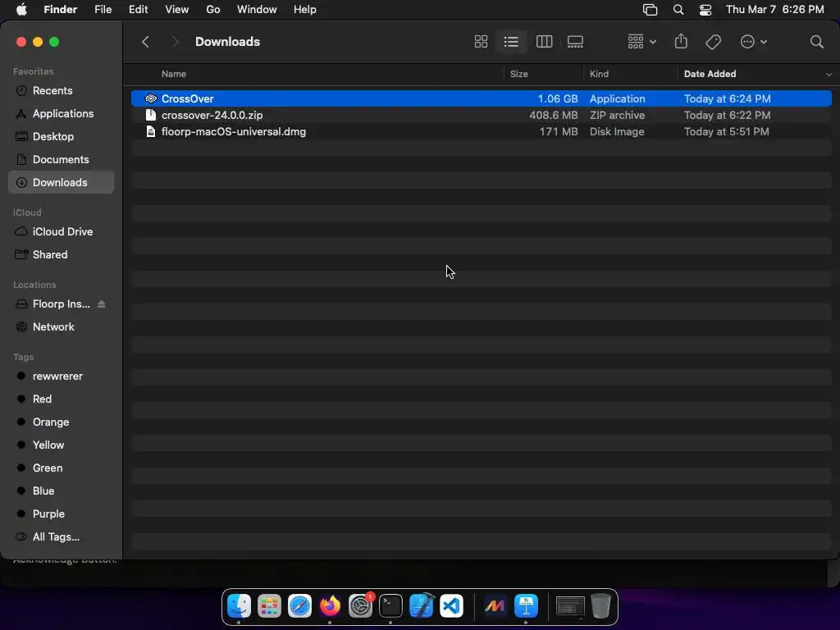The width and height of the screenshot is (840, 630).
Task: Select the Blue tag
Action: click(x=61, y=491)
